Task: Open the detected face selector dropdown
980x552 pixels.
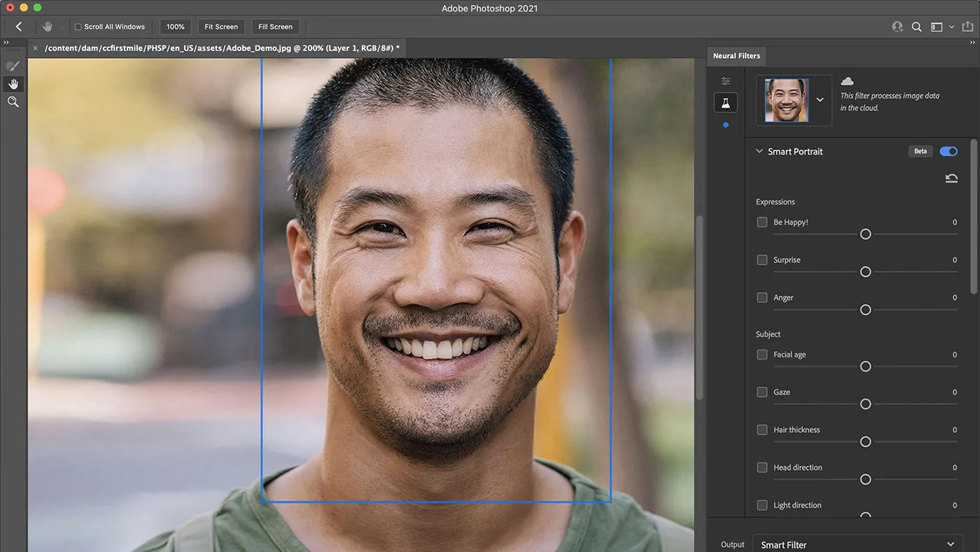Action: tap(819, 99)
